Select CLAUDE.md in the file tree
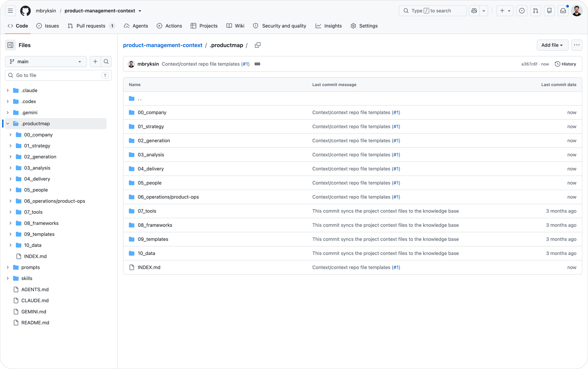This screenshot has height=369, width=588. point(35,301)
